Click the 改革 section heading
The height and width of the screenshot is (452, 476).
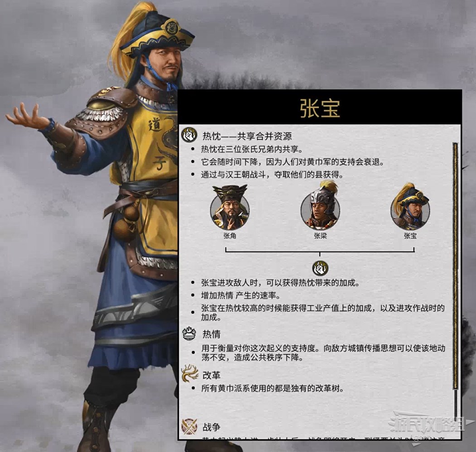[x=212, y=375]
